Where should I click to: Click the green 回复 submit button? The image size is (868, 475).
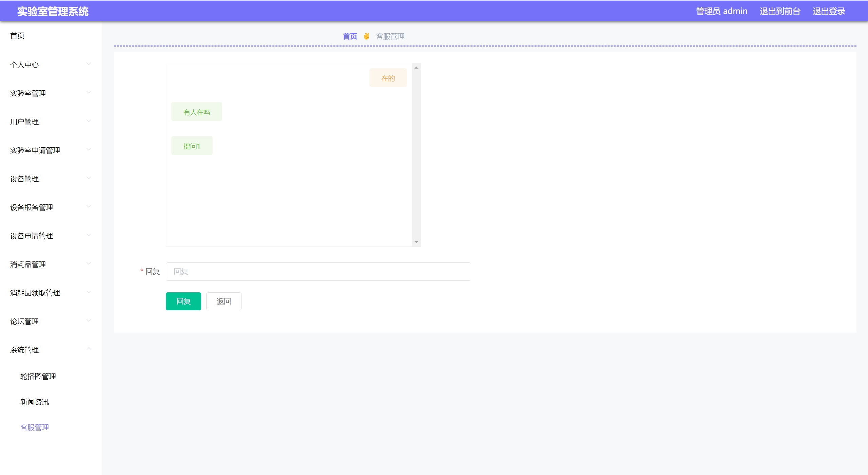(183, 301)
